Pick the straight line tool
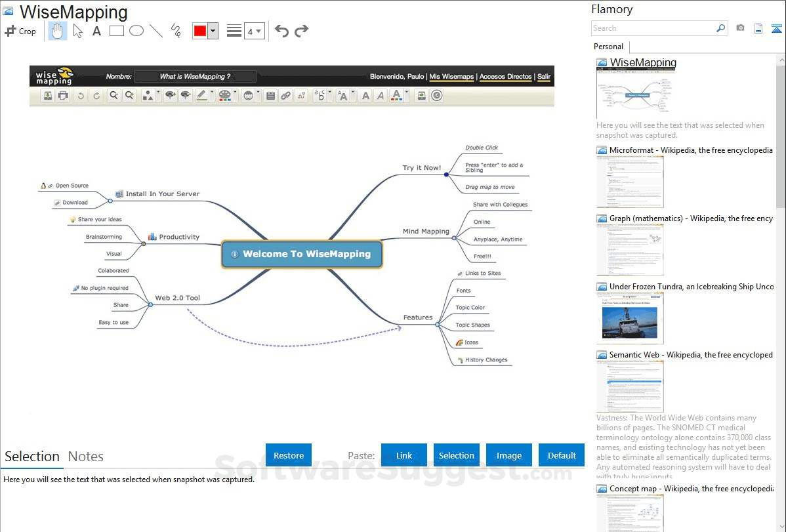Image resolution: width=786 pixels, height=532 pixels. click(x=156, y=31)
